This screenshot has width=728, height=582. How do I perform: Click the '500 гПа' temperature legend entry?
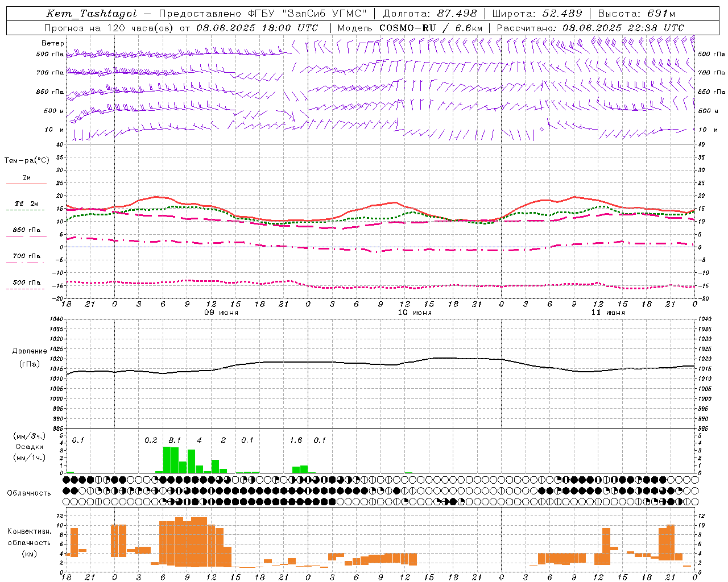[x=26, y=282]
